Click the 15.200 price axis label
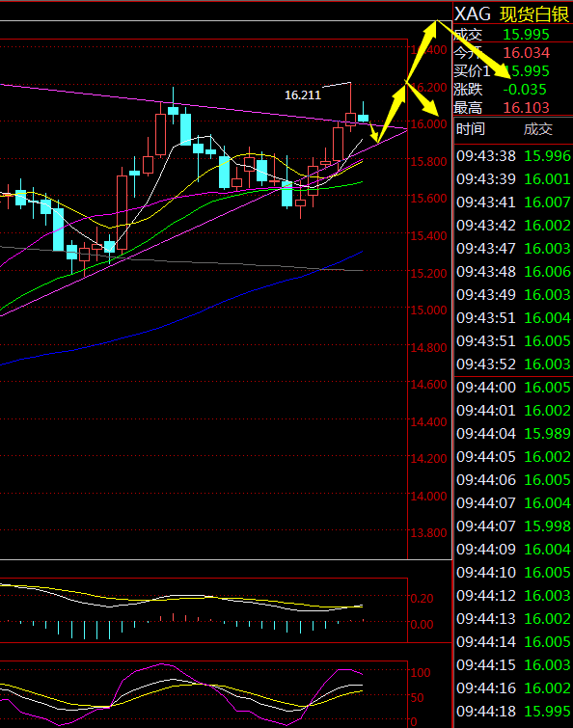This screenshot has width=573, height=728. [428, 273]
